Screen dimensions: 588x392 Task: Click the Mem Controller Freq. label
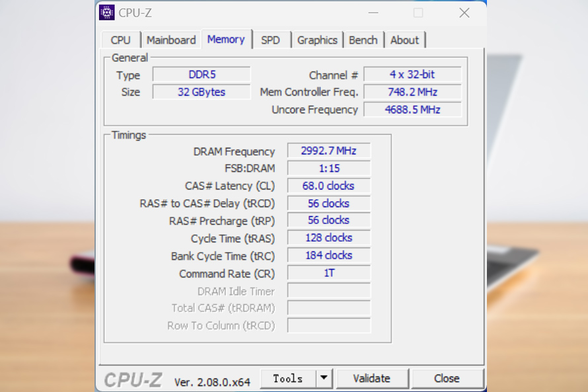click(309, 93)
